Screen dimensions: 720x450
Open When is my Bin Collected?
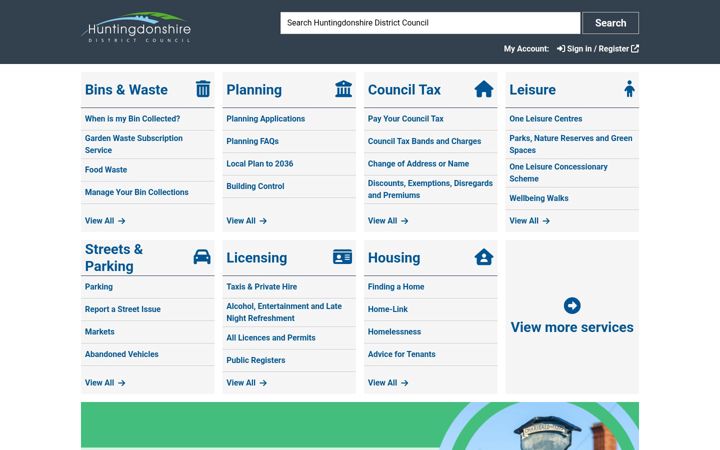[x=132, y=119]
